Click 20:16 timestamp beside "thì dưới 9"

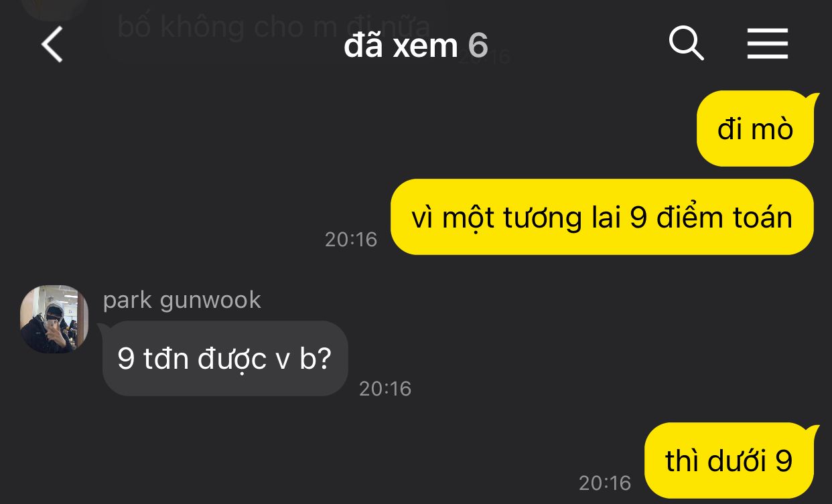[605, 483]
